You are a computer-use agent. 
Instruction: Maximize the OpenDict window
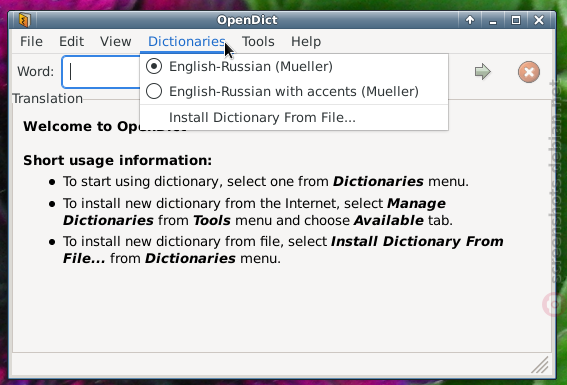coord(516,20)
